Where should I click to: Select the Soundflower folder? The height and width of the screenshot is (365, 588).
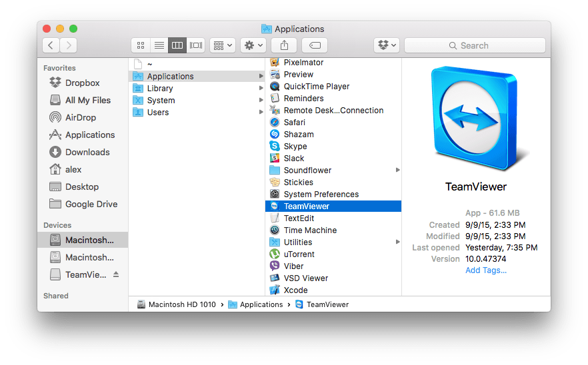(333, 170)
